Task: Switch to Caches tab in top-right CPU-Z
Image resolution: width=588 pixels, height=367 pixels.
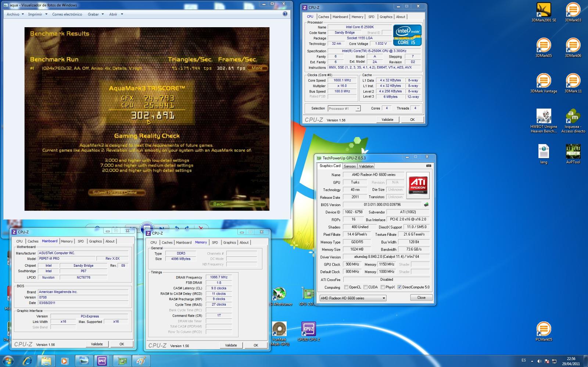Action: click(323, 17)
